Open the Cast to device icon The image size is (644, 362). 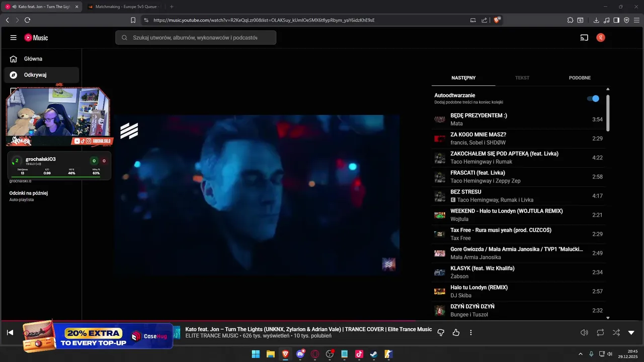(x=584, y=38)
